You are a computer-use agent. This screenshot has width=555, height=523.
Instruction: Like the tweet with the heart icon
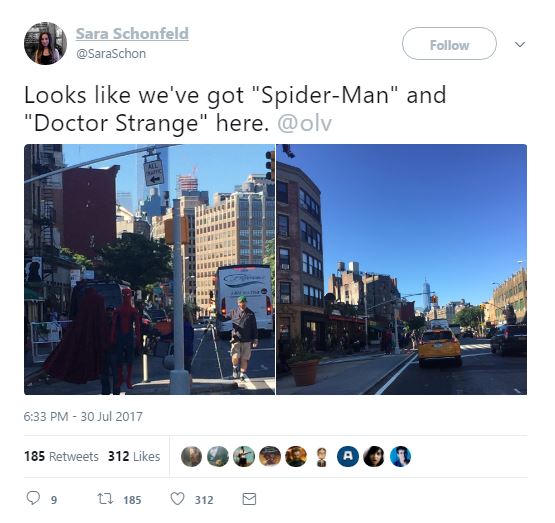coord(177,499)
